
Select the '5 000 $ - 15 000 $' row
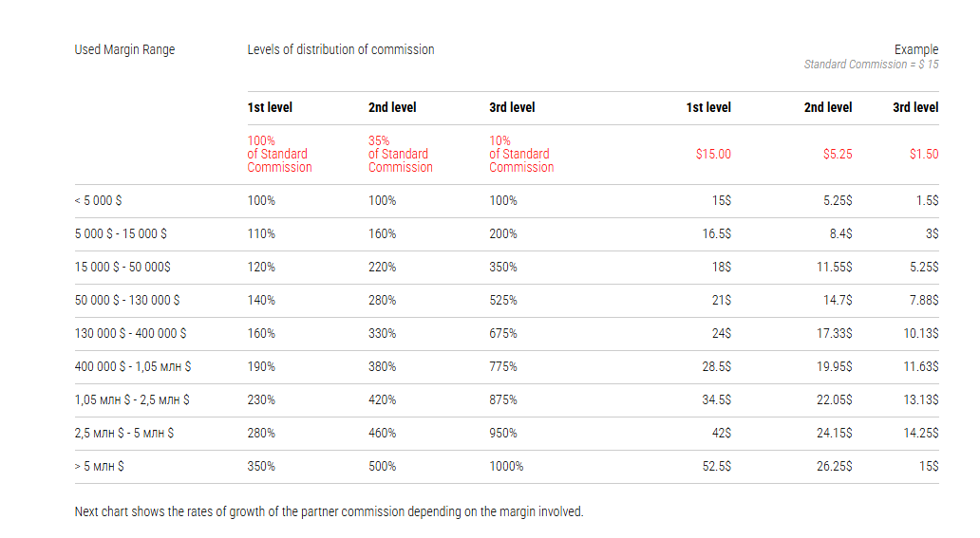point(121,234)
